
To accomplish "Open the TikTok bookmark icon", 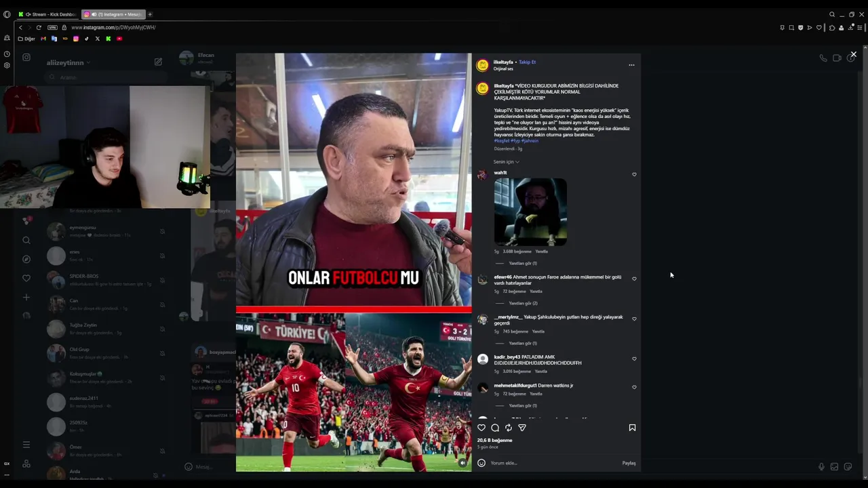I will point(86,39).
